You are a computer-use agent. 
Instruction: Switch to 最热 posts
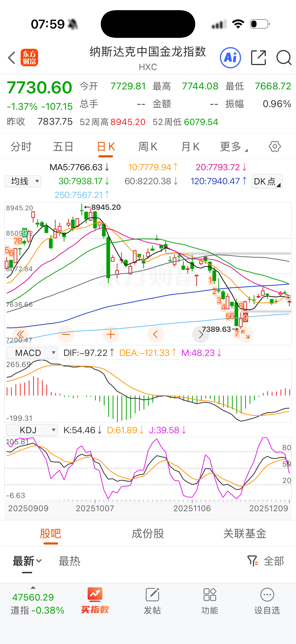click(x=69, y=561)
